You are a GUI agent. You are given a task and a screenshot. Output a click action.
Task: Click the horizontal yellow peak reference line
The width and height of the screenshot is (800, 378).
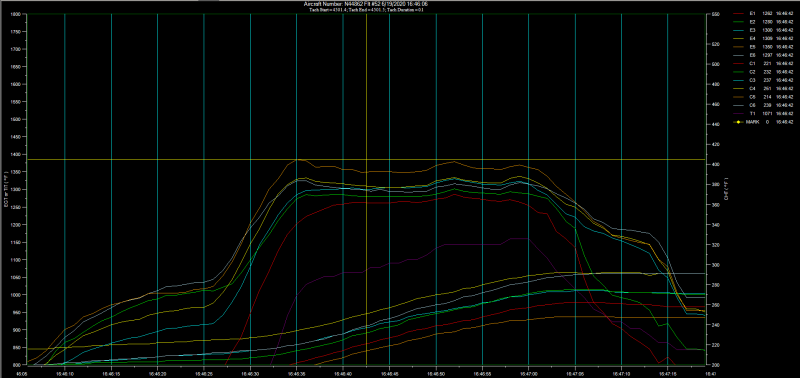click(365, 160)
